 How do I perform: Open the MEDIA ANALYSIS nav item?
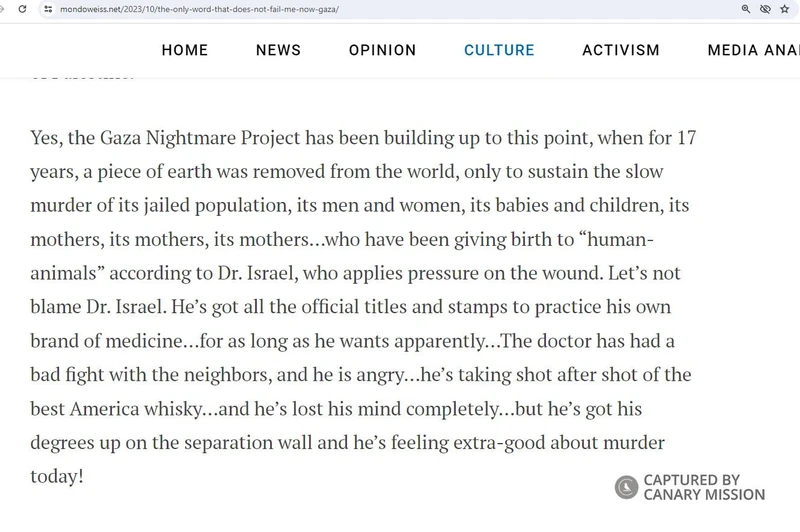pos(752,50)
